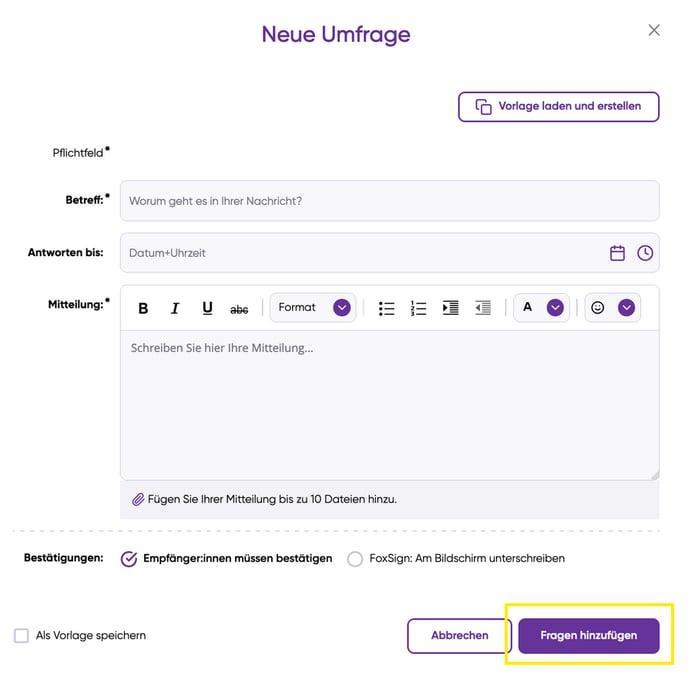Enable Als Vorlage speichern checkbox
The width and height of the screenshot is (688, 681).
tap(21, 635)
